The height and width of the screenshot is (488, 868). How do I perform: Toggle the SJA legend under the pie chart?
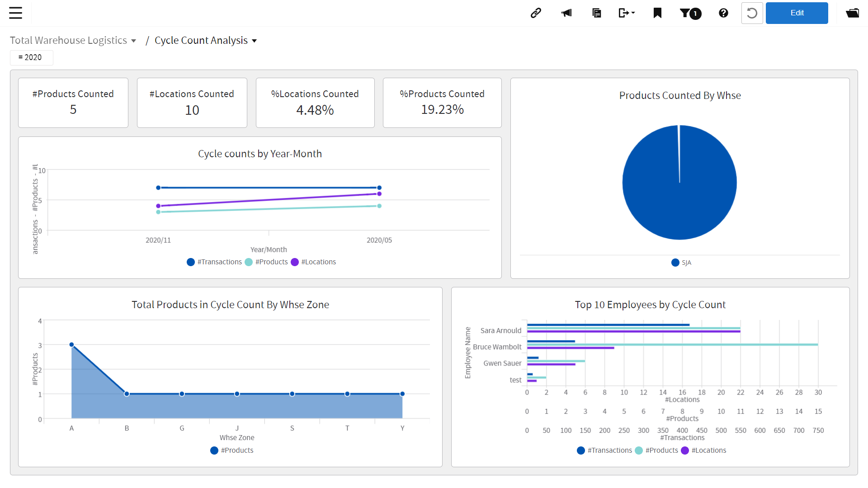tap(681, 263)
